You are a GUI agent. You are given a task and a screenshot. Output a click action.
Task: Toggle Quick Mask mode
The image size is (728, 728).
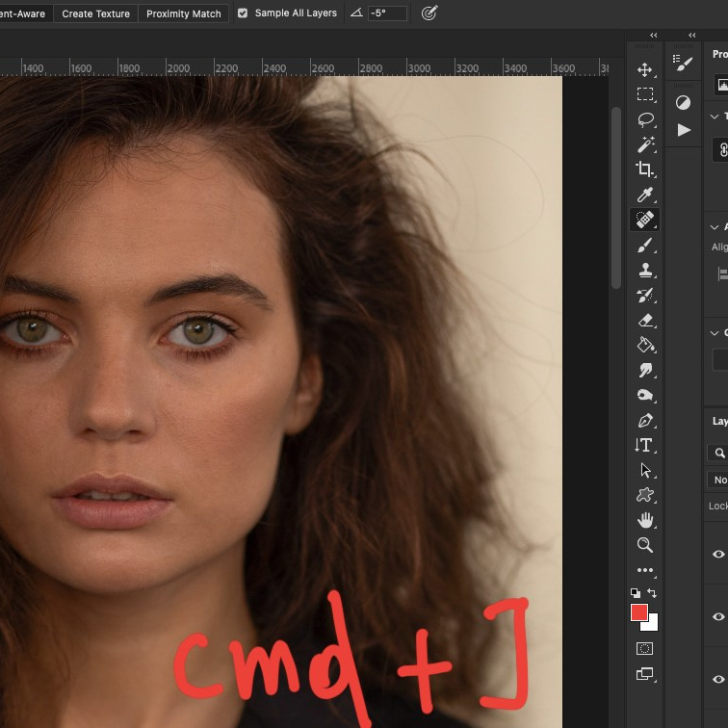pos(644,649)
